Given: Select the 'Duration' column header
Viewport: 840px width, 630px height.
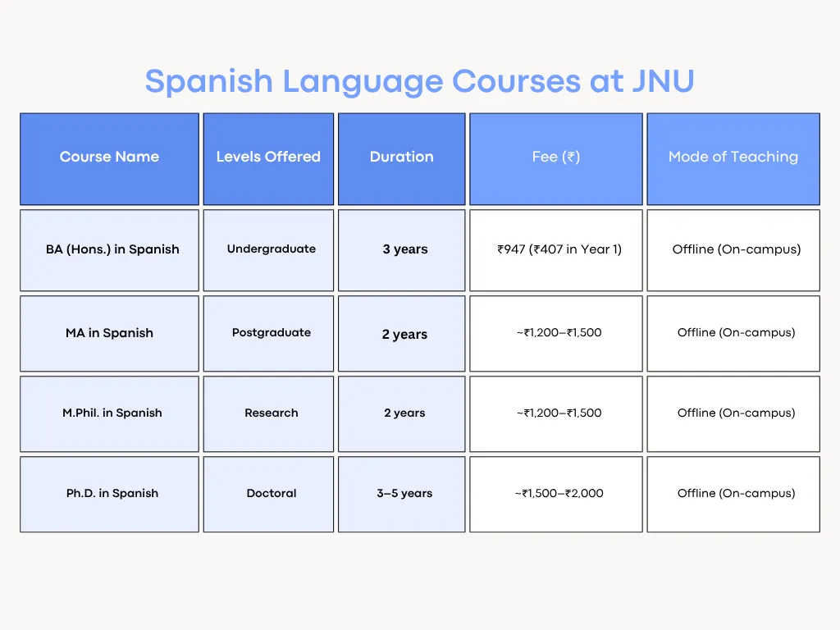Looking at the screenshot, I should click(402, 157).
